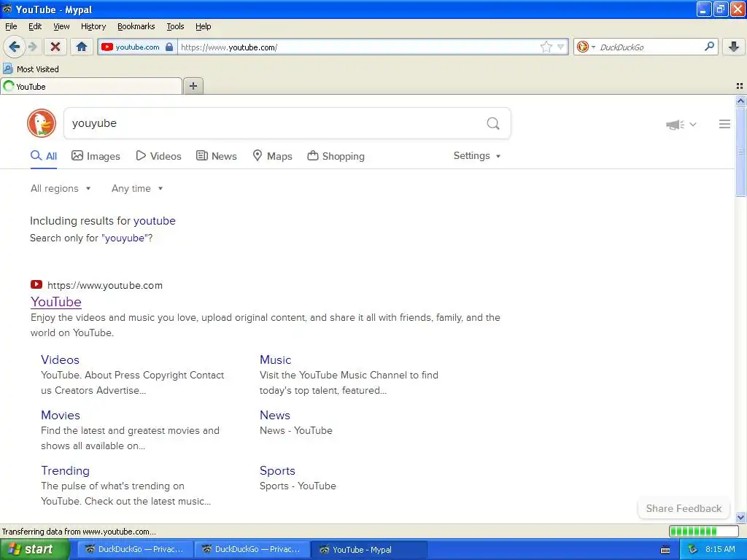Switch to News results tab
The height and width of the screenshot is (560, 747).
(x=216, y=156)
